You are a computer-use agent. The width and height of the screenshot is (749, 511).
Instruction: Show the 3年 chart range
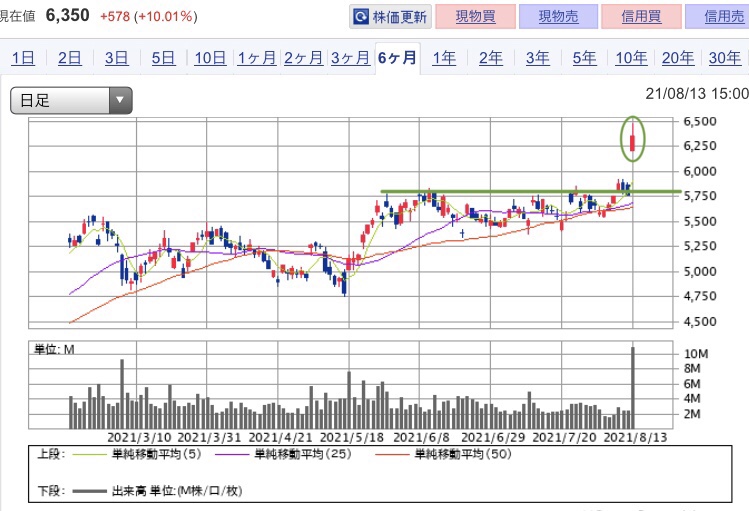(x=537, y=58)
